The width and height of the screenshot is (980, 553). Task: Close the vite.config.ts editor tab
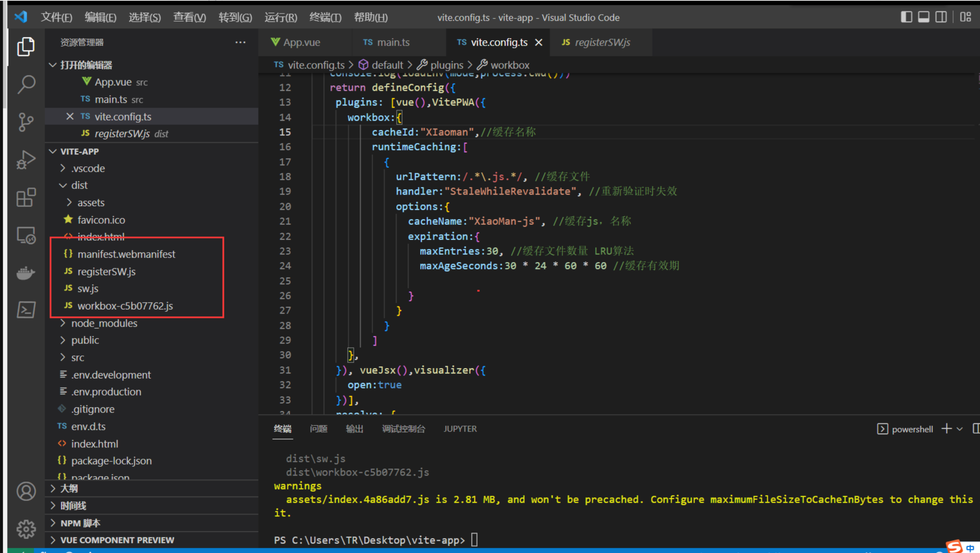pos(539,42)
